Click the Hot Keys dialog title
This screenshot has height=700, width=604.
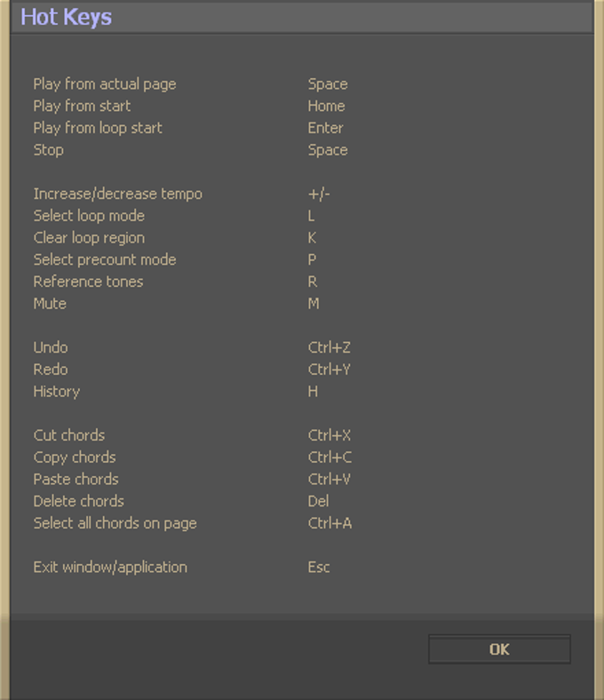coord(67,17)
